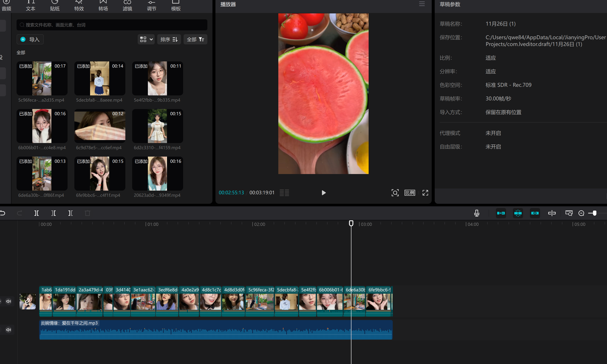
Task: Open the 贴纸 stickers tab
Action: [x=55, y=6]
